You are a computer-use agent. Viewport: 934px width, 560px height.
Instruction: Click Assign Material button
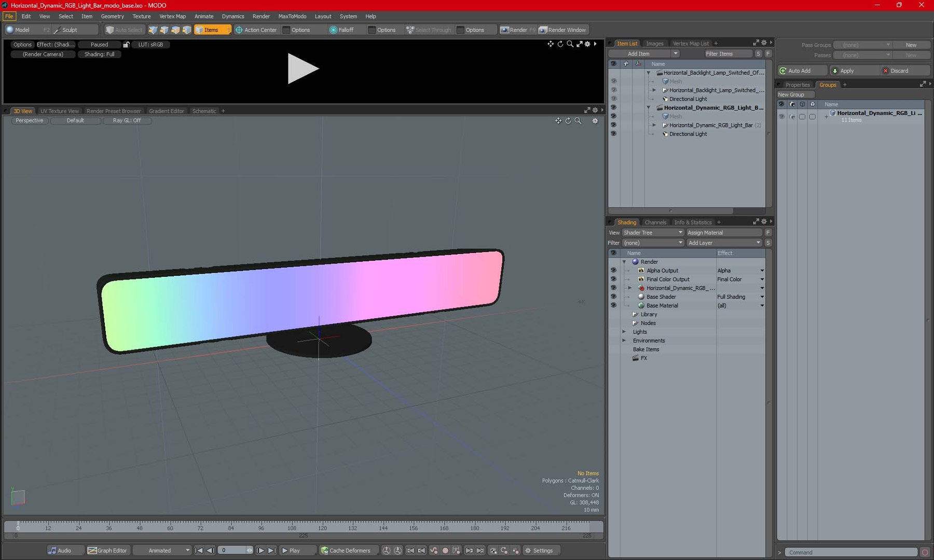point(724,232)
